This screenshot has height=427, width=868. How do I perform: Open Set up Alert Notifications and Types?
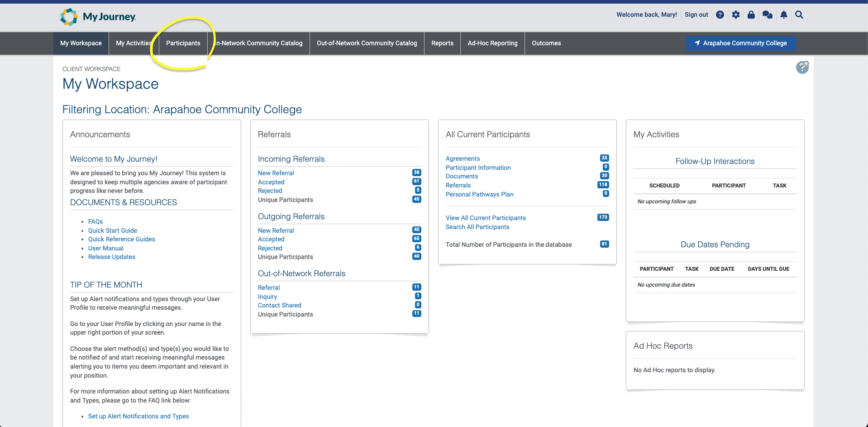pos(138,416)
